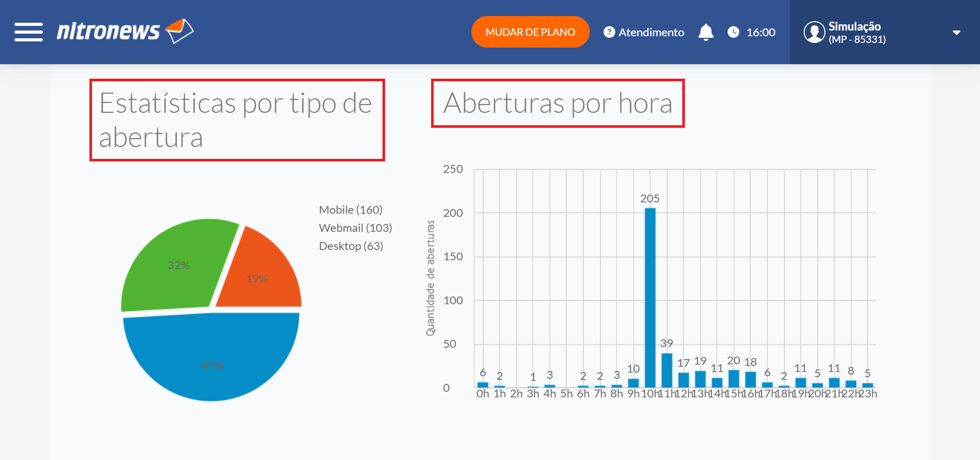Viewport: 980px width, 460px height.
Task: Open the Simulação account menu
Action: [x=884, y=32]
